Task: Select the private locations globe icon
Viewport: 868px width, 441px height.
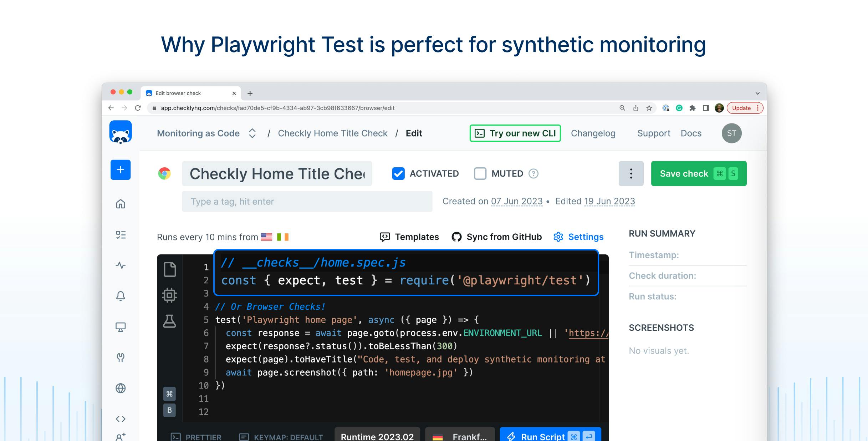Action: 121,388
